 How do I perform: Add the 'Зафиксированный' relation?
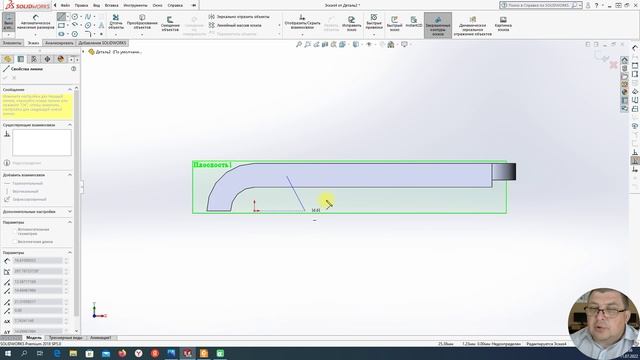(x=25, y=199)
